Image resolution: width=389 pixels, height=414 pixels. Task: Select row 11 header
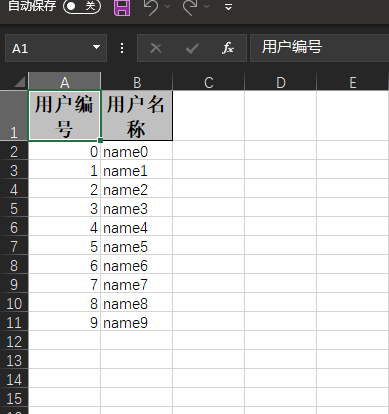pos(14,321)
